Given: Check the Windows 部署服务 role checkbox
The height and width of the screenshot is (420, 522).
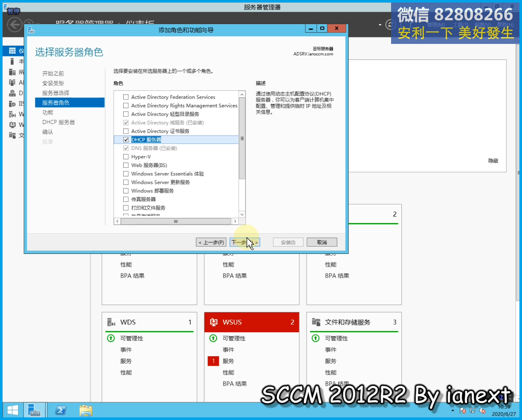Looking at the screenshot, I should [x=126, y=191].
